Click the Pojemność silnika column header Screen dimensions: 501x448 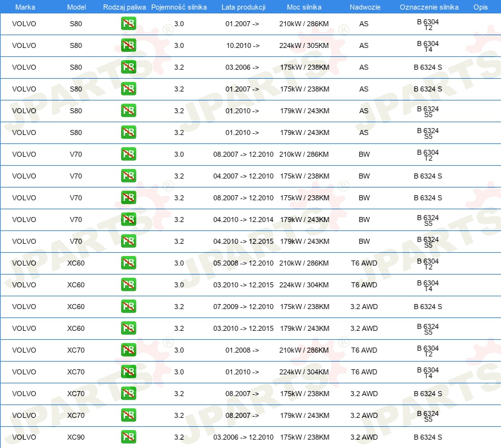coord(179,7)
